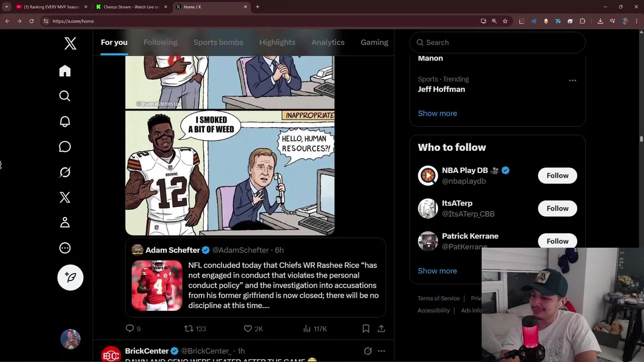Open tab search dropdown arrow

point(7,7)
